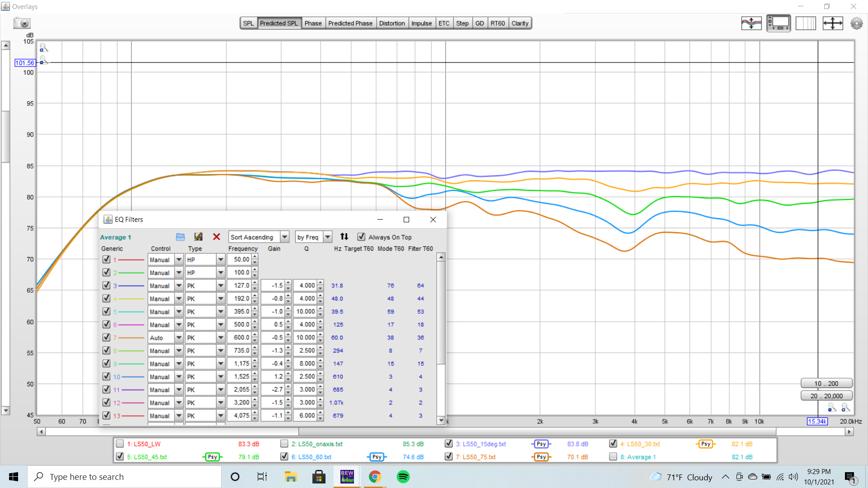The height and width of the screenshot is (488, 868).
Task: Switch to the Distortion tab
Action: [x=392, y=23]
